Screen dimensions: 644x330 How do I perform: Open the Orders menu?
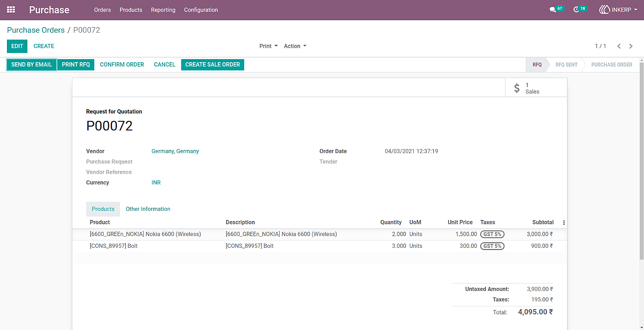[103, 10]
